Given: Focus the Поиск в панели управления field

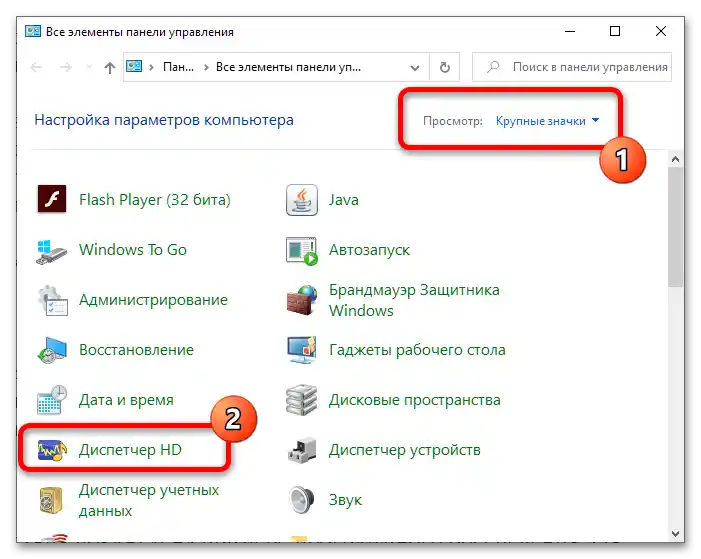Looking at the screenshot, I should pos(572,67).
